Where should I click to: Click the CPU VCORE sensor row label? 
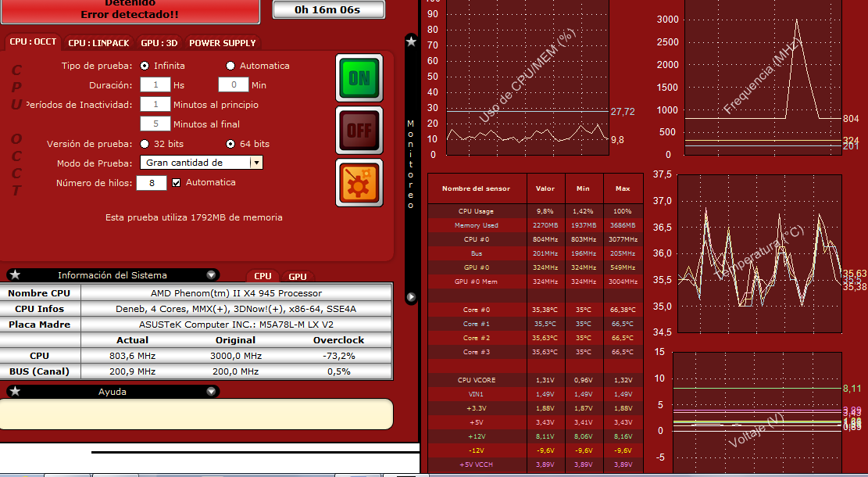pos(476,380)
